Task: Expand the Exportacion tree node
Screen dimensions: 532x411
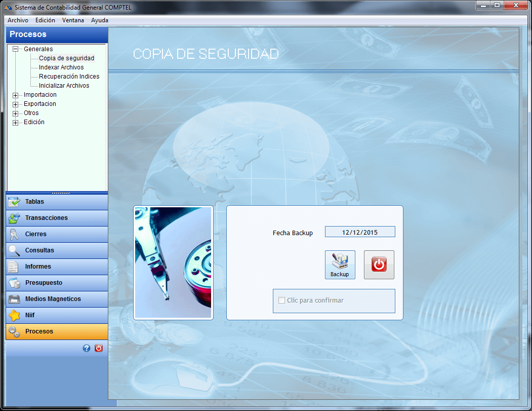Action: click(15, 104)
